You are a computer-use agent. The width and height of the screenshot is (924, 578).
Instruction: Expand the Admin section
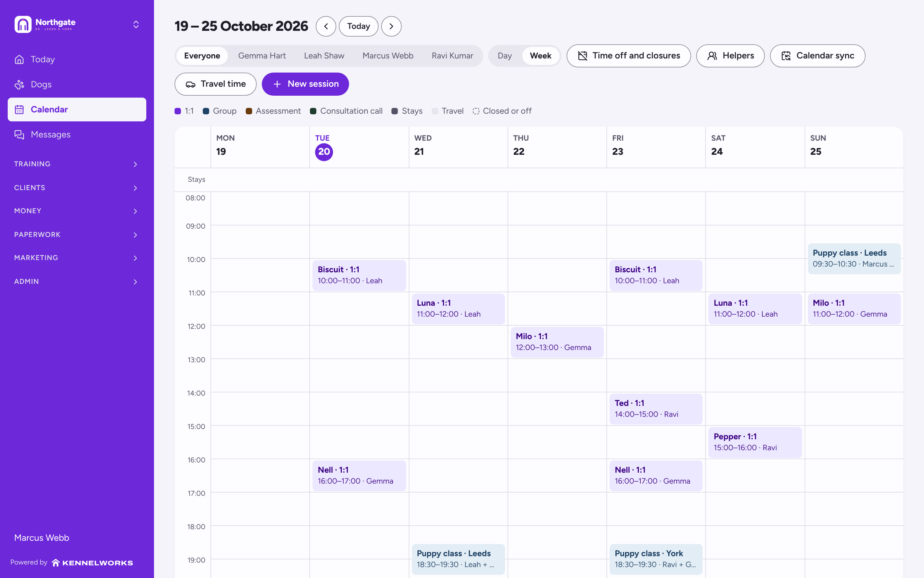[77, 281]
